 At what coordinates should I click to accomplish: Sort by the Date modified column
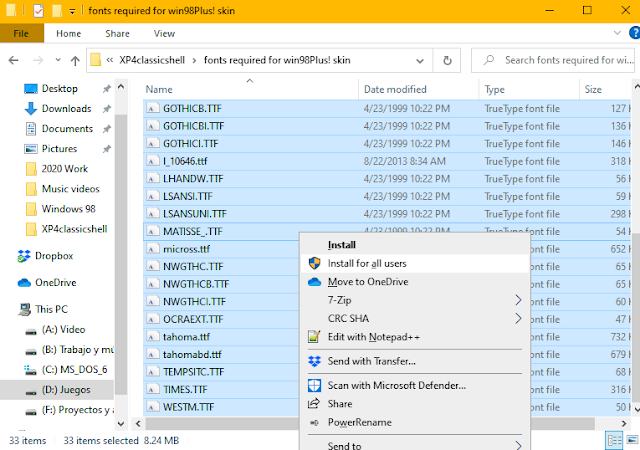coord(395,89)
